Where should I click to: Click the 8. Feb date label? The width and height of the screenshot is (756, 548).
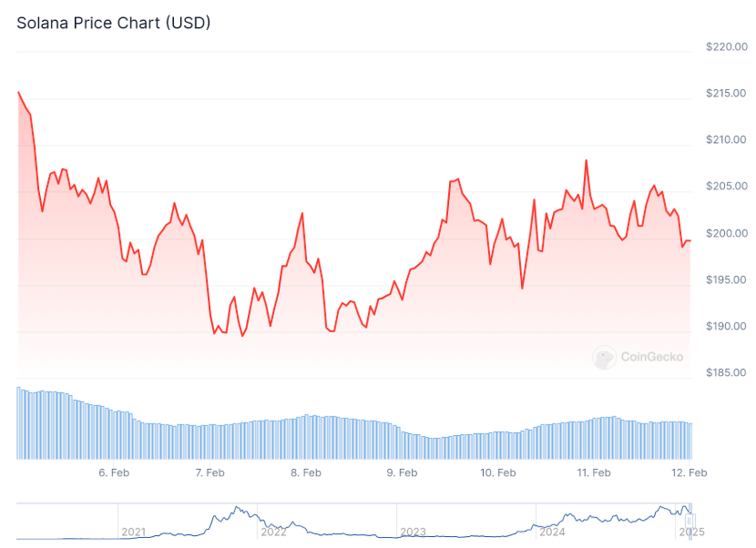[306, 472]
